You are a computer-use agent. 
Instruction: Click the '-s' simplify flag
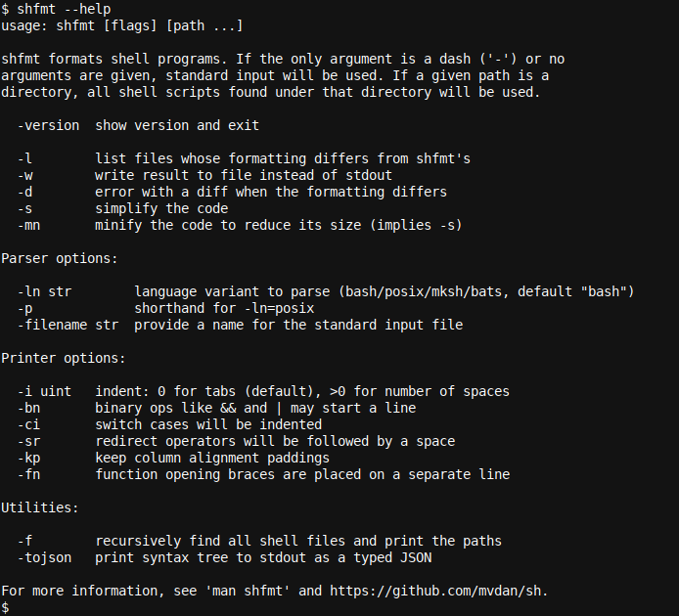pos(24,208)
